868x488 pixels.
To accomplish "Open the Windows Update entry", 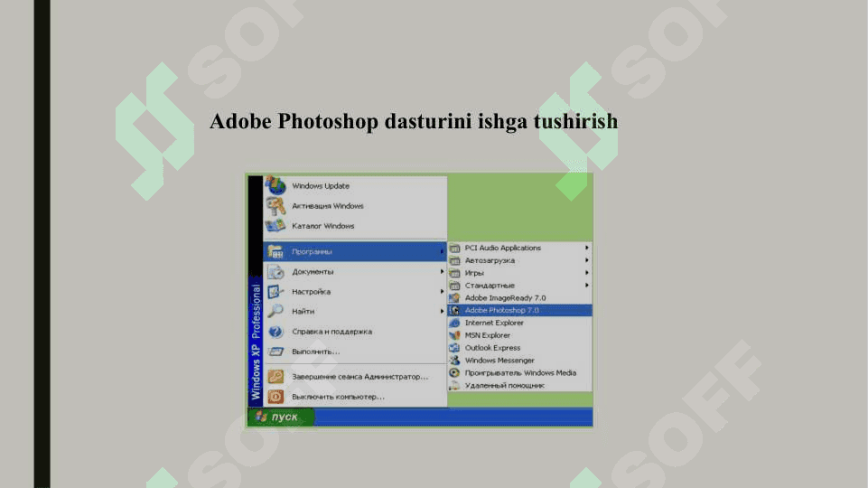I will click(x=355, y=186).
